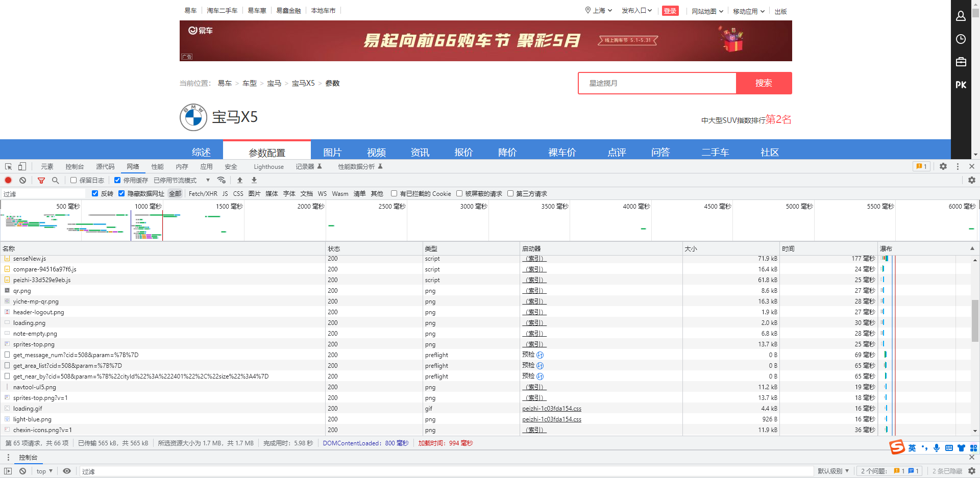Open the 图片 tab on the BMW X5 page
The height and width of the screenshot is (478, 980).
pos(332,152)
